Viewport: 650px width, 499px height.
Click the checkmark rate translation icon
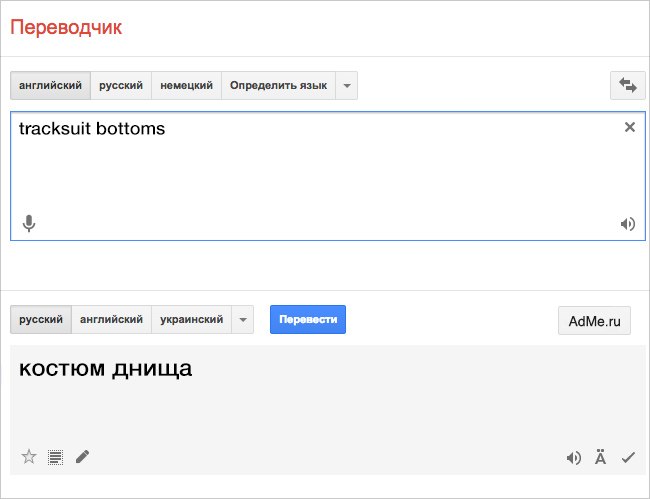pyautogui.click(x=628, y=458)
